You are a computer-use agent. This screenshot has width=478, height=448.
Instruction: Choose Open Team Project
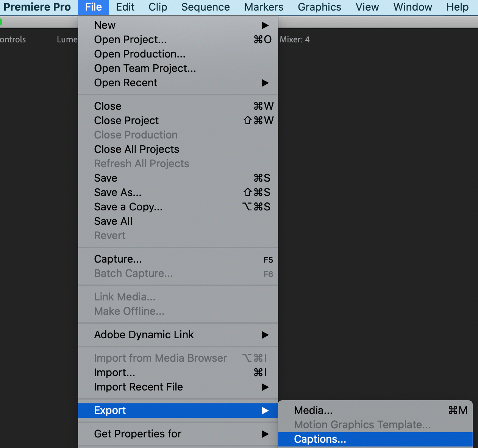tap(145, 68)
